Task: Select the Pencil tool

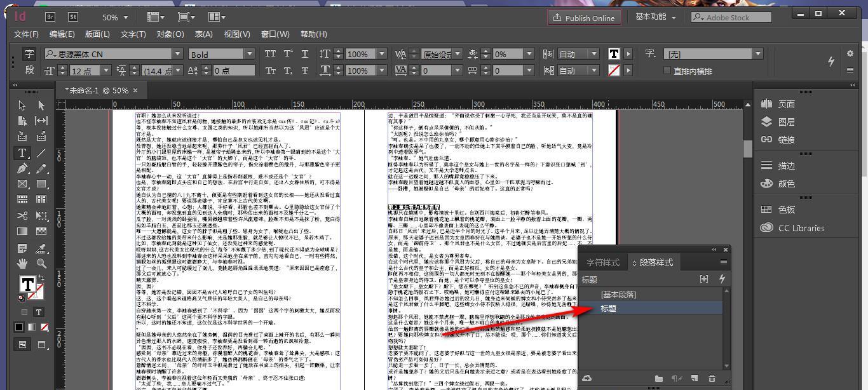Action: (41, 169)
